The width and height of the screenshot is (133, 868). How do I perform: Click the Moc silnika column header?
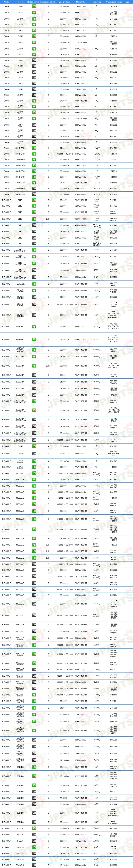81,2
